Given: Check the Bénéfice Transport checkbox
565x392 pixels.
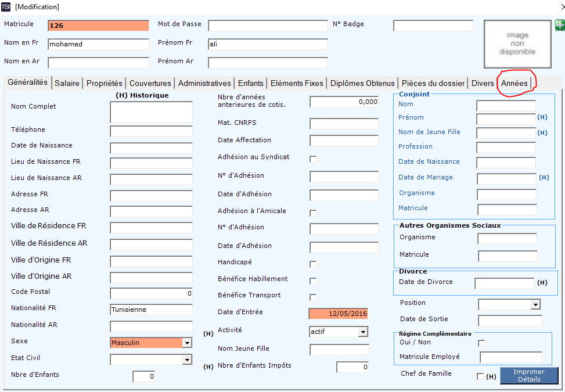Looking at the screenshot, I should pos(313,297).
